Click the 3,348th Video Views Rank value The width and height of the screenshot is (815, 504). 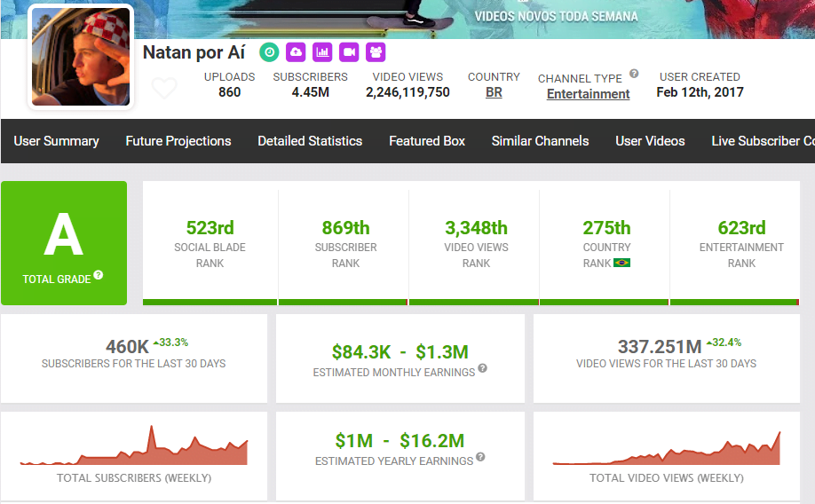click(476, 227)
